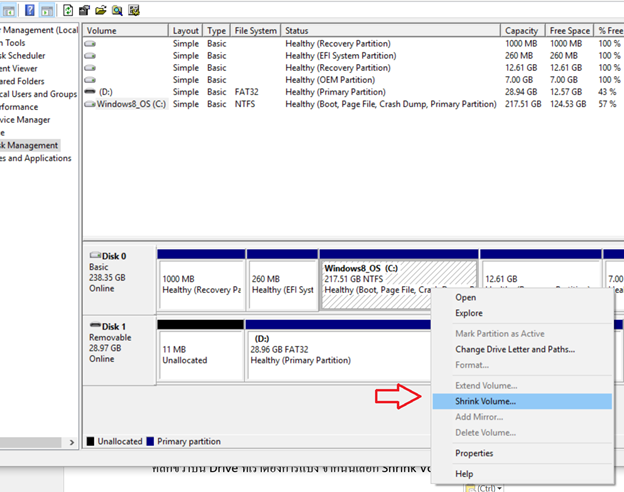Click the FAT32 file system cell
The width and height of the screenshot is (624, 492).
(246, 92)
